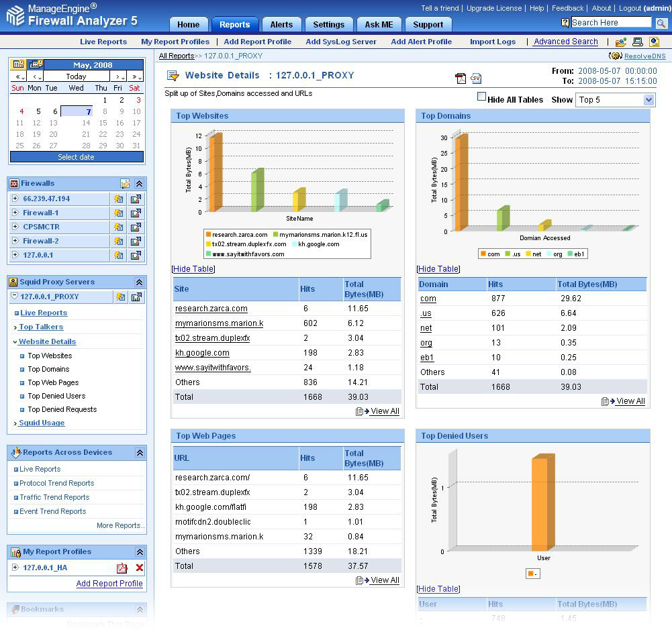Image resolution: width=672 pixels, height=640 pixels.
Task: Select day 6 in the calendar
Action: [55, 111]
